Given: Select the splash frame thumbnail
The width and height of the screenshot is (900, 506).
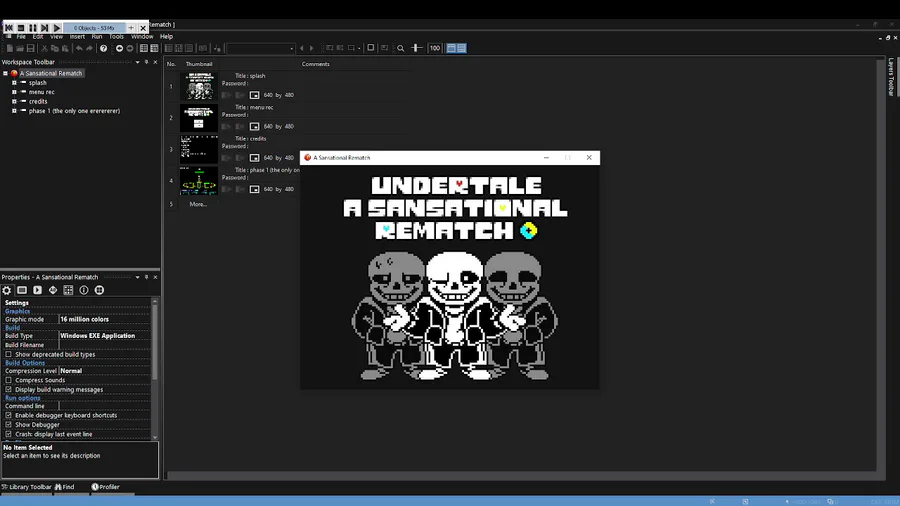Looking at the screenshot, I should coord(199,86).
